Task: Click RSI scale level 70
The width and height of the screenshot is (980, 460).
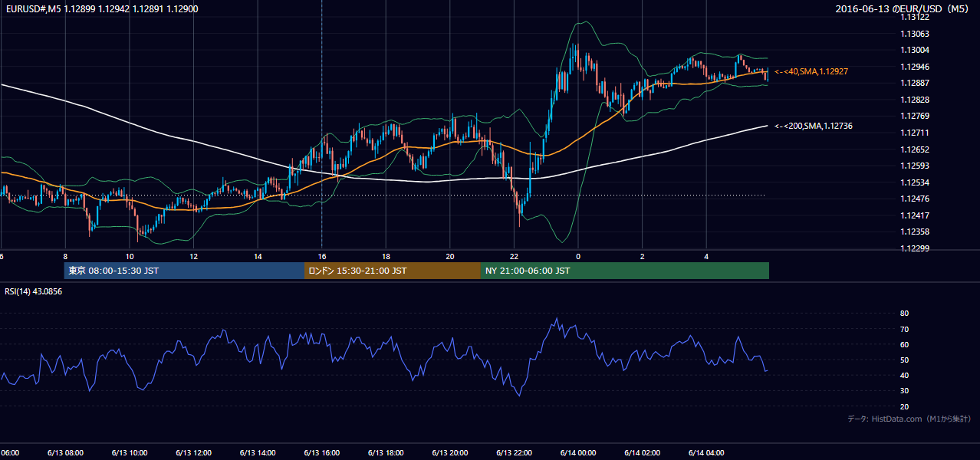Action: click(x=904, y=329)
